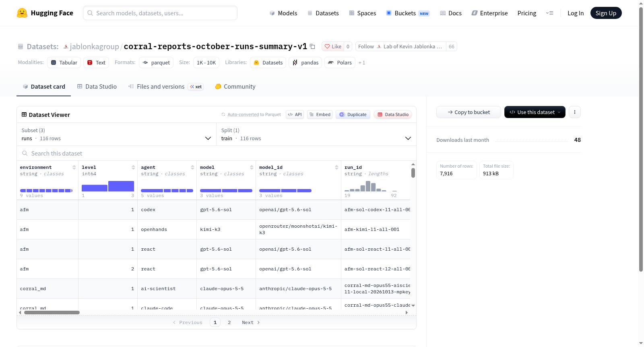Click the table's horizontal scrollbar thumb
This screenshot has height=347, width=644.
52,312
